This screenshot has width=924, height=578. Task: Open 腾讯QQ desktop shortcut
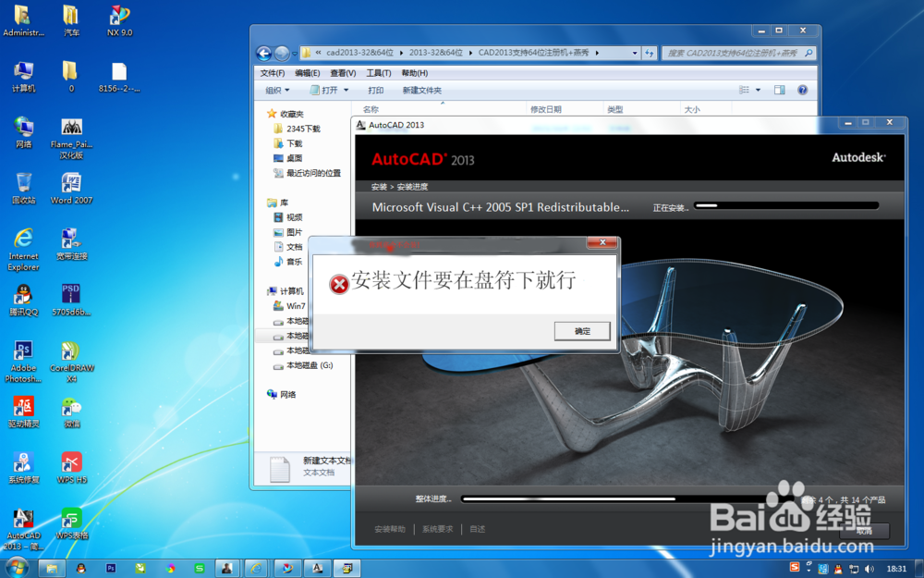click(23, 301)
